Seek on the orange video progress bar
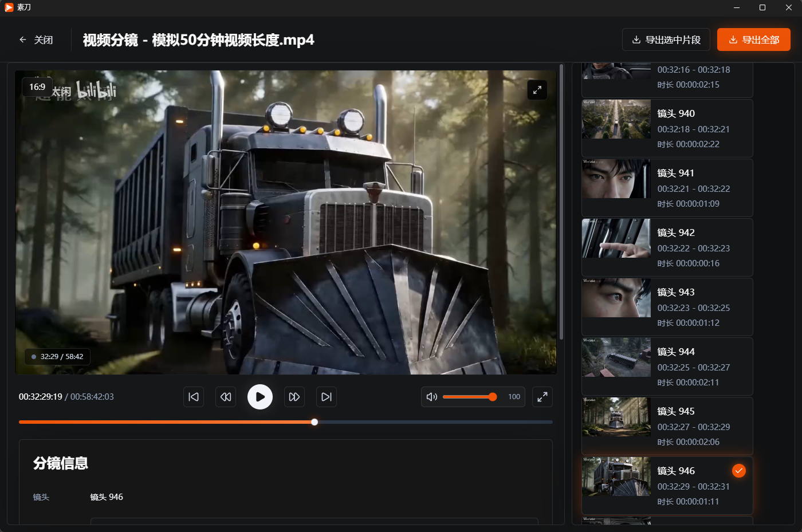802x532 pixels. pyautogui.click(x=286, y=422)
